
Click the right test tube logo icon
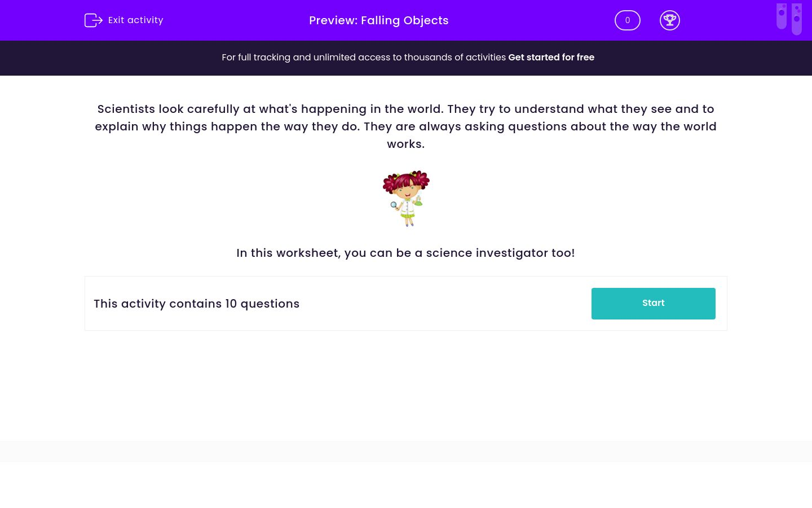click(797, 19)
